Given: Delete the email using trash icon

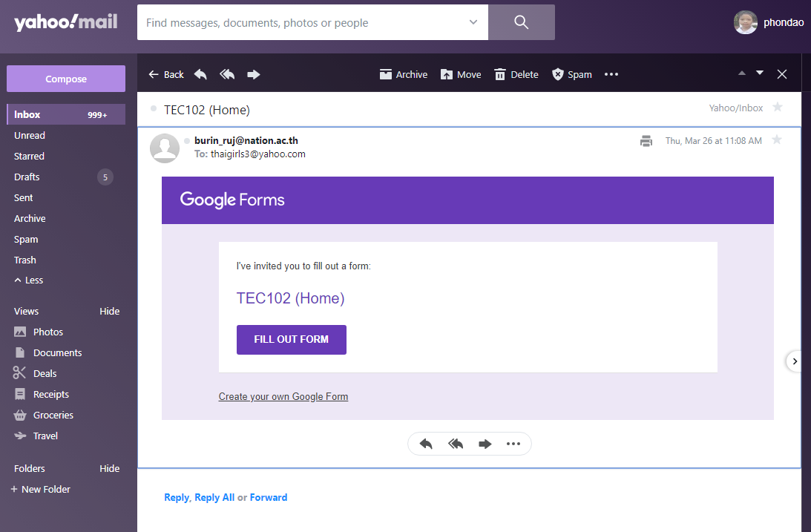Looking at the screenshot, I should coord(516,74).
